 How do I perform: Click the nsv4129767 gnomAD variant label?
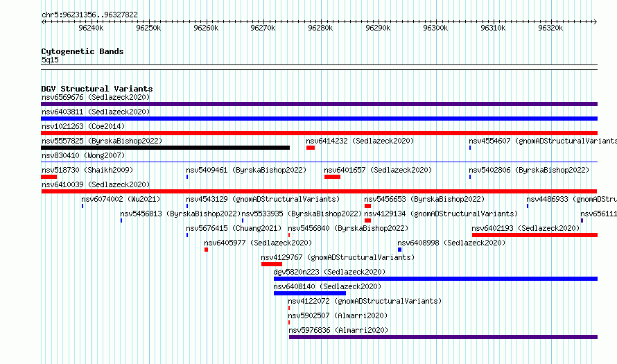point(338,257)
